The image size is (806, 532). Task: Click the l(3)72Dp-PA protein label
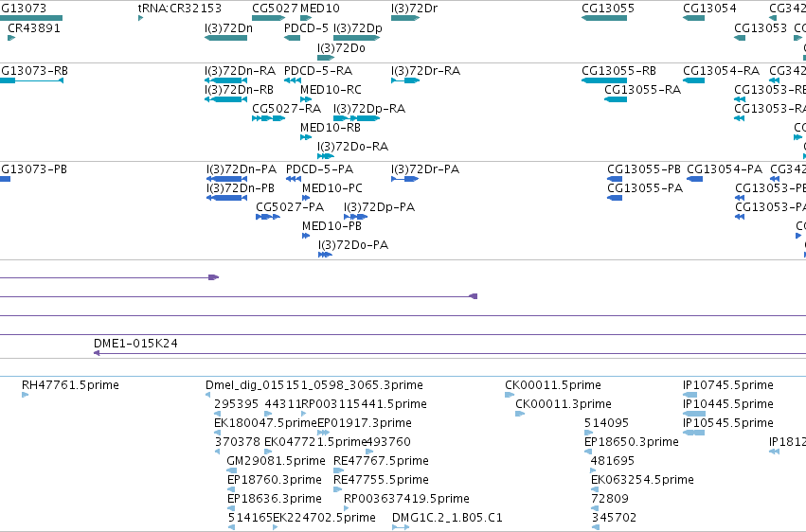(380, 207)
